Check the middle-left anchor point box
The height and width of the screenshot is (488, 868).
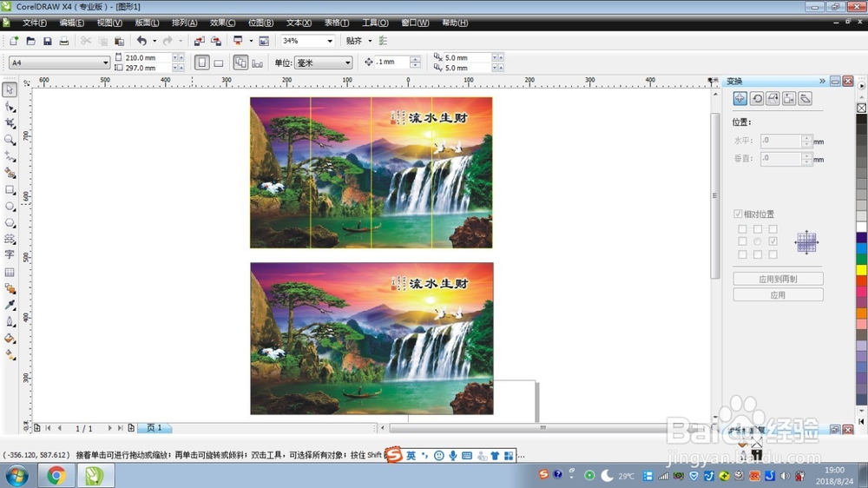point(742,241)
